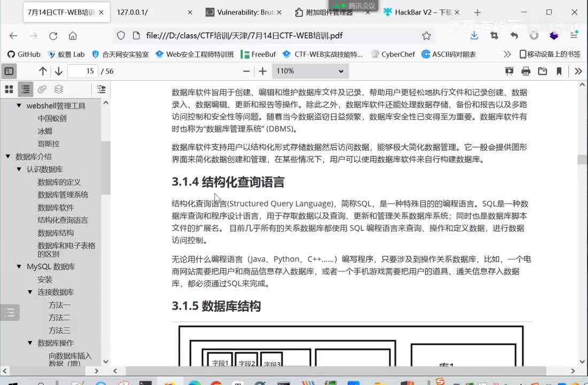Toggle the PDF sidebar panel
Image resolution: width=588 pixels, height=385 pixels.
pyautogui.click(x=9, y=71)
